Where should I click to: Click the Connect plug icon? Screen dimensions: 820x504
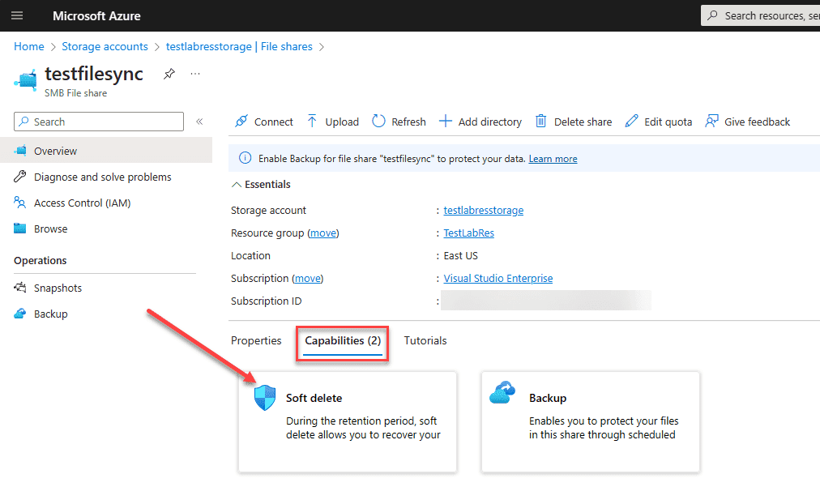pyautogui.click(x=241, y=122)
